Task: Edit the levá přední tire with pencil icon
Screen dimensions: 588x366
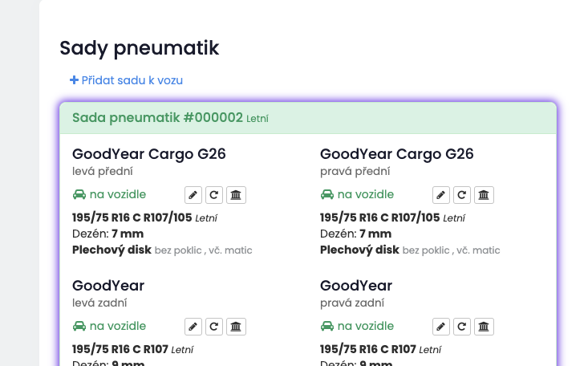Action: click(193, 195)
